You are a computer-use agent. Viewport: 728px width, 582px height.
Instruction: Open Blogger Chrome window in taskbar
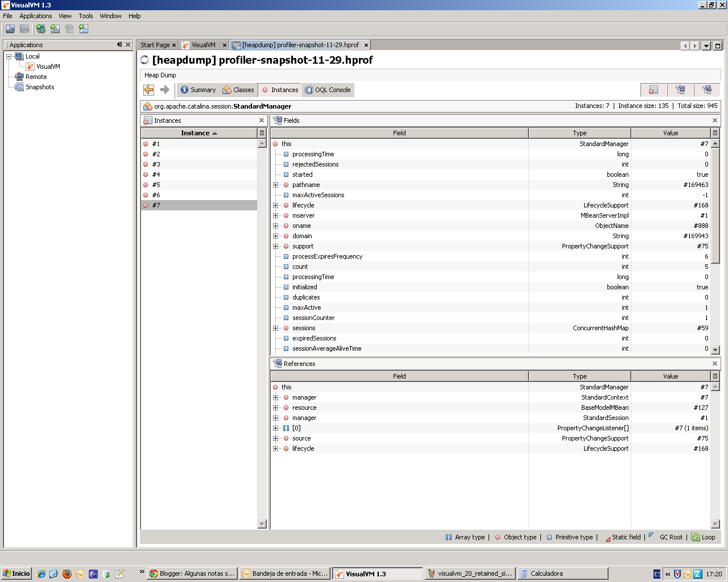click(192, 573)
